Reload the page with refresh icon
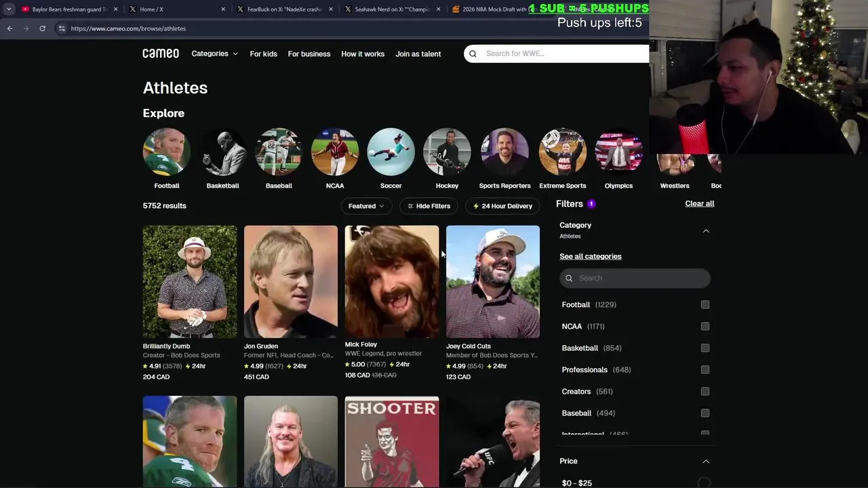The width and height of the screenshot is (868, 488). click(42, 28)
